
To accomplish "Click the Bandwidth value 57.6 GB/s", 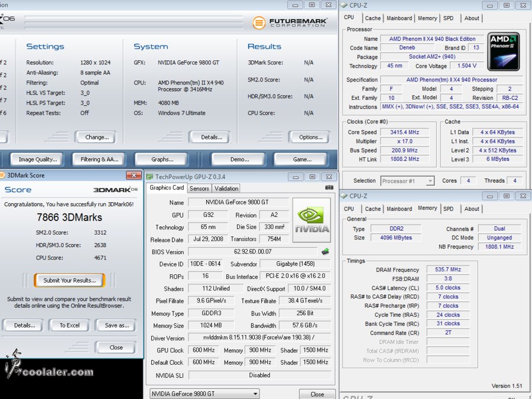I will [x=305, y=325].
